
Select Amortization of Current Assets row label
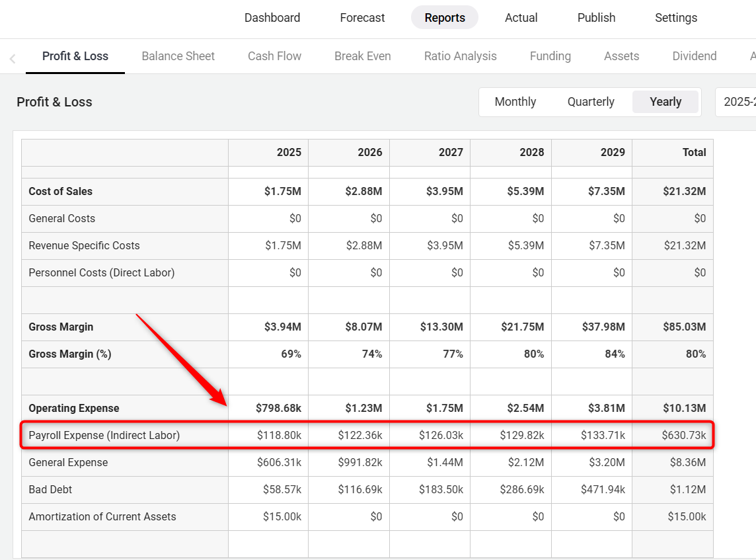(x=102, y=516)
